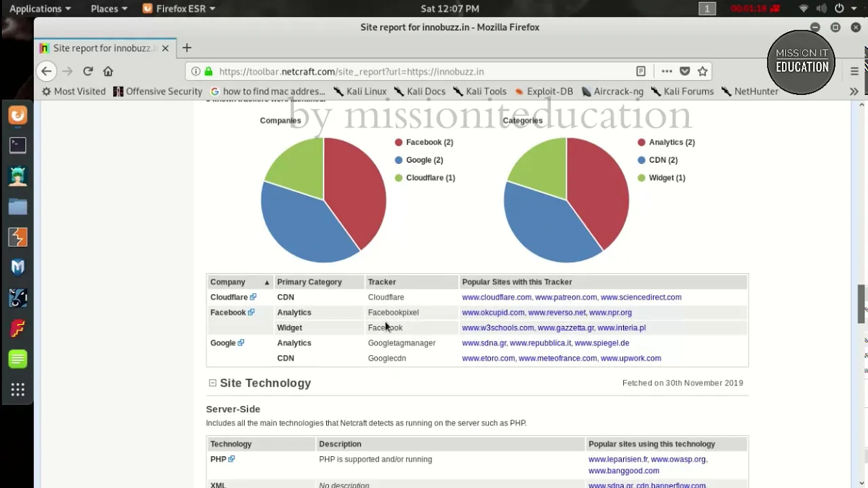Show all applications grid
This screenshot has width=868, height=488.
click(x=18, y=390)
